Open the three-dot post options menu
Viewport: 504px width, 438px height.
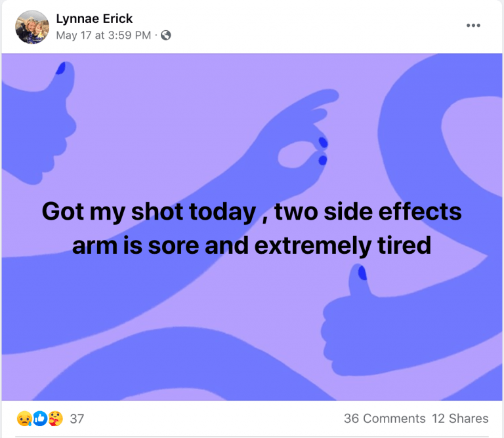click(473, 25)
